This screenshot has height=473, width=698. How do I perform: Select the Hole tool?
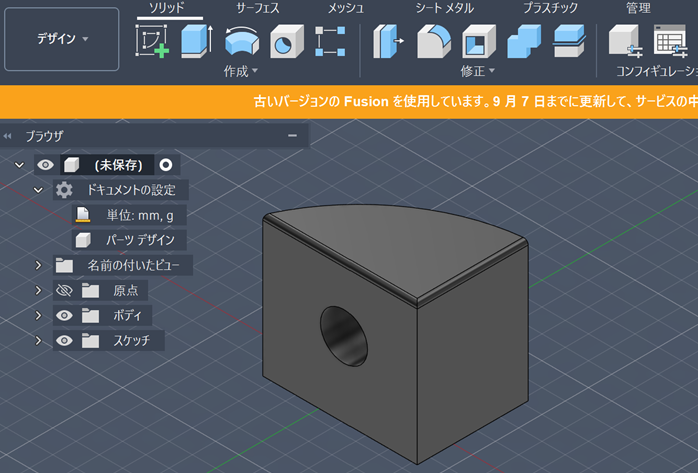pyautogui.click(x=286, y=41)
